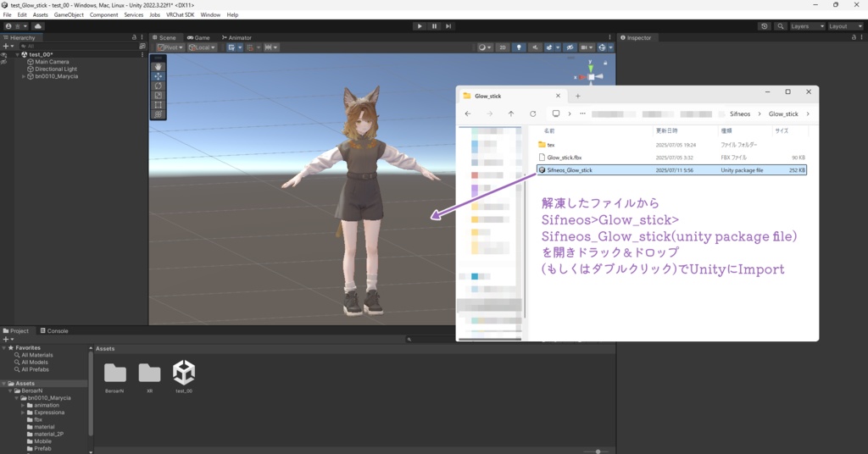Click the test_00 scene asset thumbnail

[x=184, y=373]
